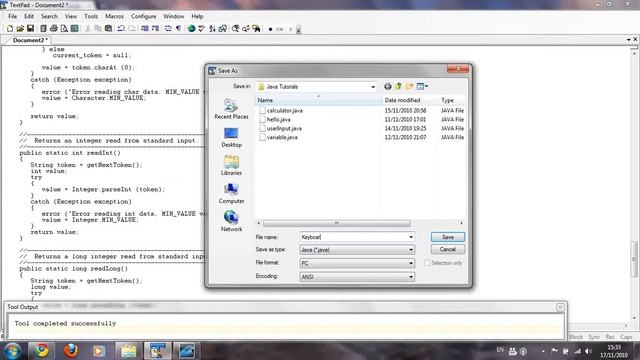Open Print Preview from the toolbar

tap(64, 29)
